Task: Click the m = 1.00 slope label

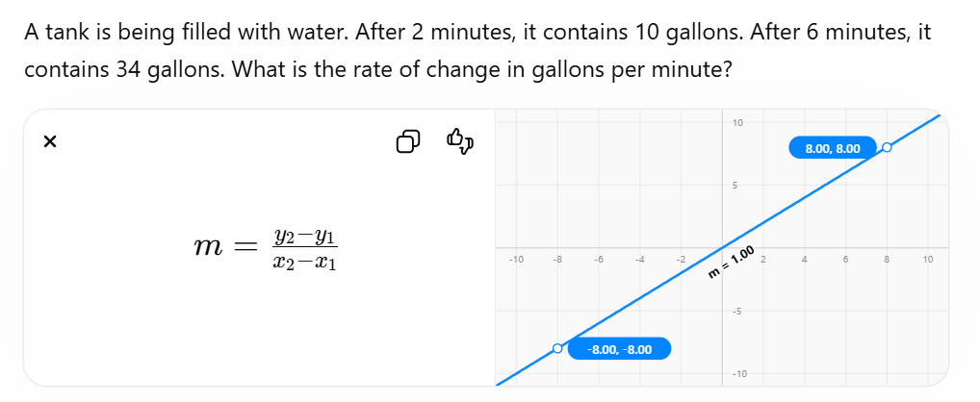Action: 732,263
